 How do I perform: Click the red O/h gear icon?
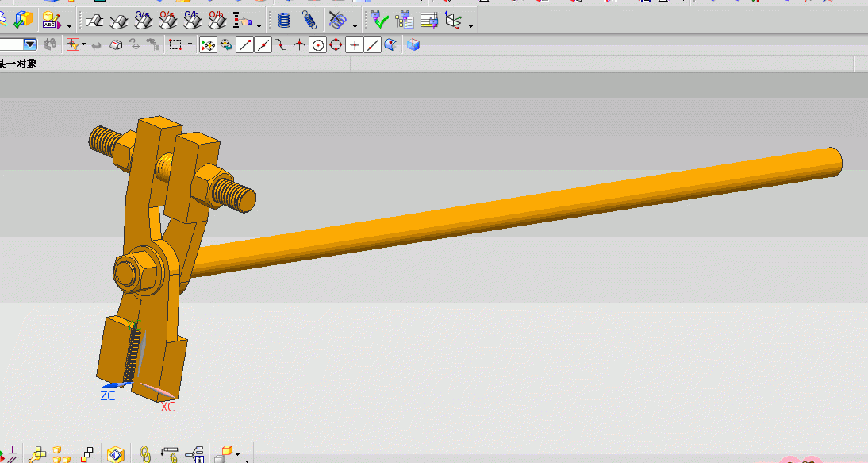coord(217,21)
